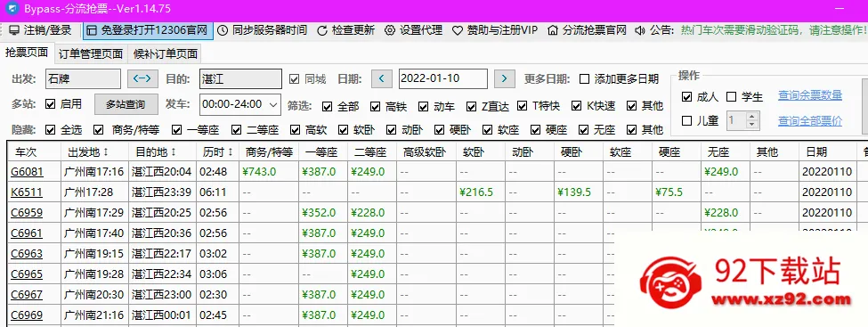The image size is (868, 327).
Task: Click 查询余票数量 link
Action: (x=810, y=95)
